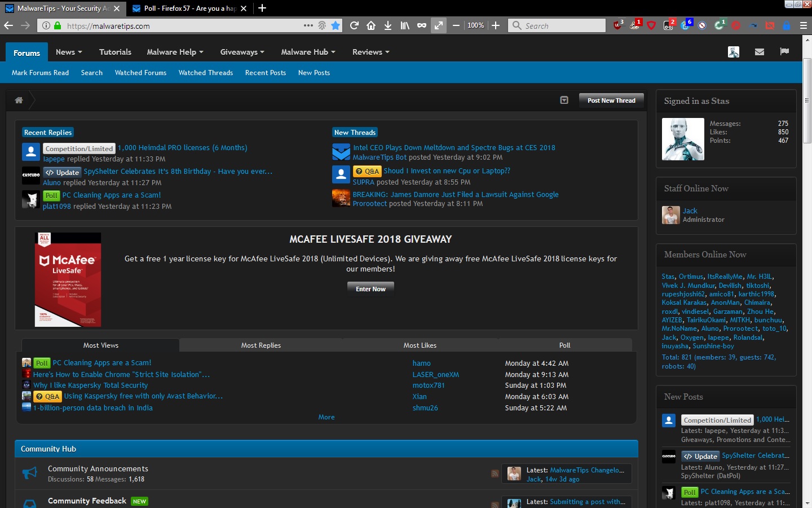Open the dropdown beside Post New Thread

click(564, 100)
